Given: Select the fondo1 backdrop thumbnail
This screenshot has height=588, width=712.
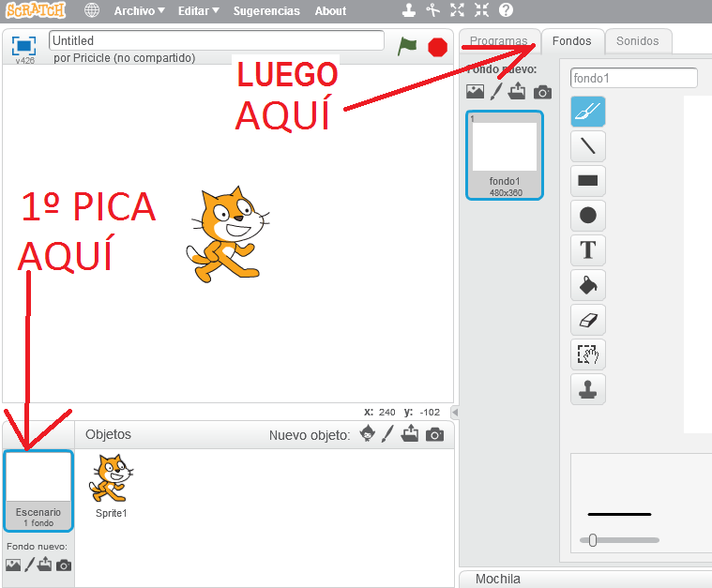Looking at the screenshot, I should coord(505,156).
